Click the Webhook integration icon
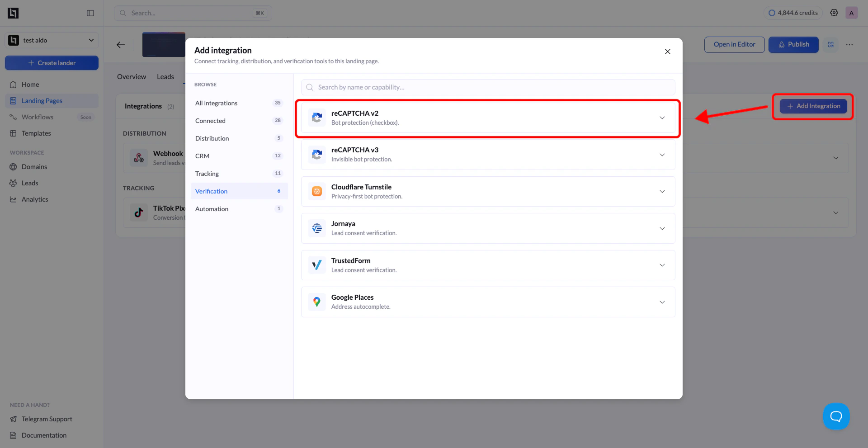The image size is (868, 448). (x=139, y=158)
